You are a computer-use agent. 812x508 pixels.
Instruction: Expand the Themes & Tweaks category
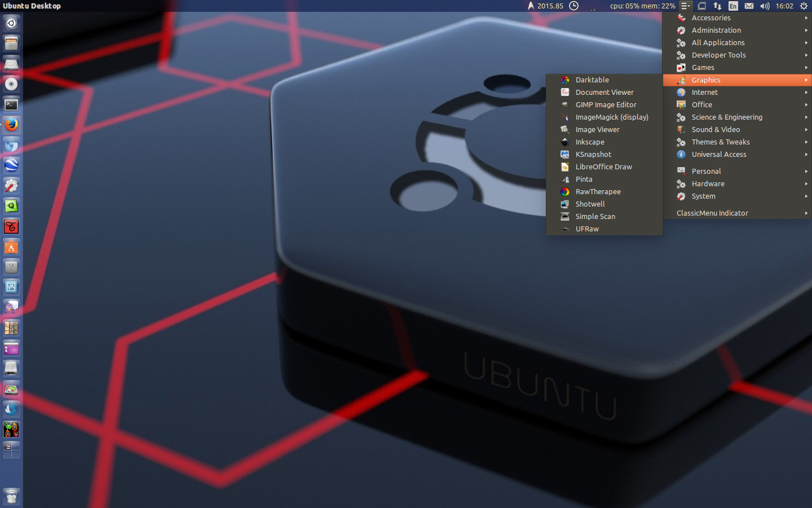[738, 142]
